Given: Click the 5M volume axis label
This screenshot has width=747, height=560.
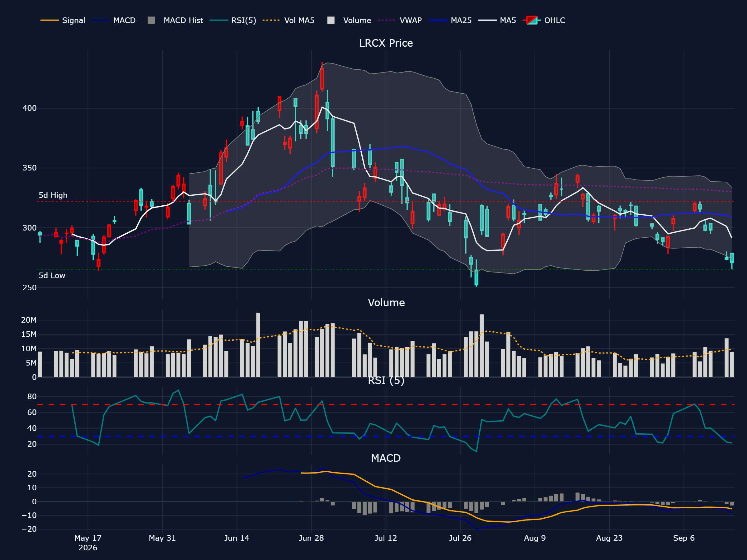Looking at the screenshot, I should pos(31,363).
